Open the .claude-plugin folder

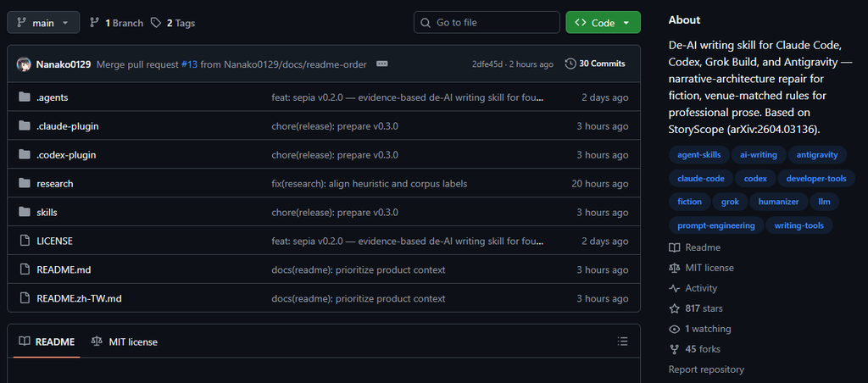[x=68, y=126]
